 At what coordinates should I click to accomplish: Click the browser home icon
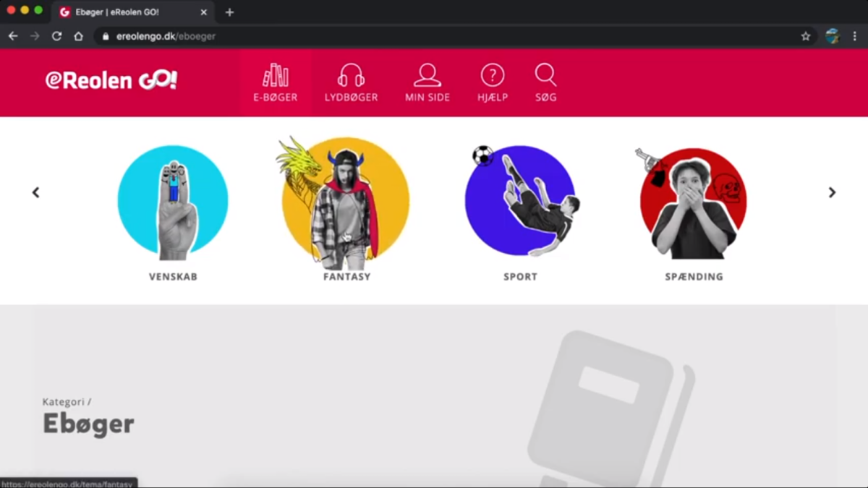coord(78,36)
